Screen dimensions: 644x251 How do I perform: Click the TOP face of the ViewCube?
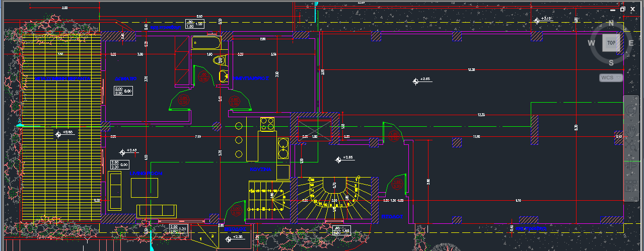pos(611,43)
